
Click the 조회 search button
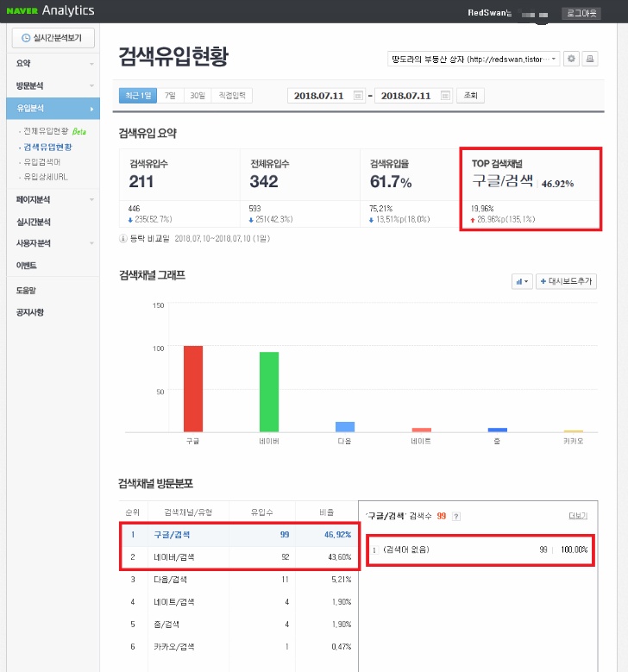(470, 95)
